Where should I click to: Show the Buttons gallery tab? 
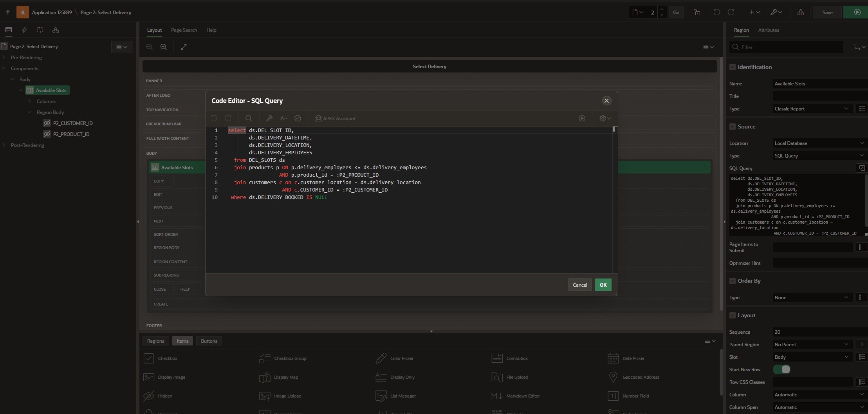[x=209, y=341]
